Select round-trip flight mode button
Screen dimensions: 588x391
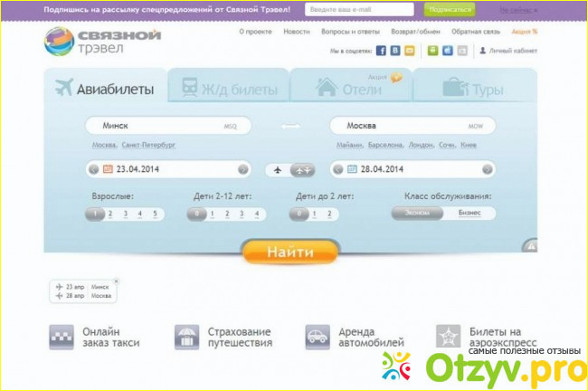303,169
